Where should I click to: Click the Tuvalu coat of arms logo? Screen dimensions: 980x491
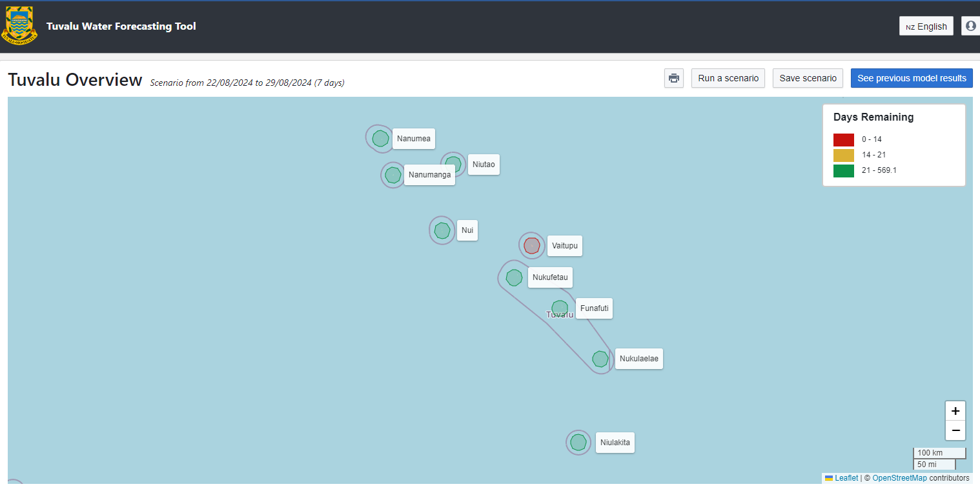20,26
